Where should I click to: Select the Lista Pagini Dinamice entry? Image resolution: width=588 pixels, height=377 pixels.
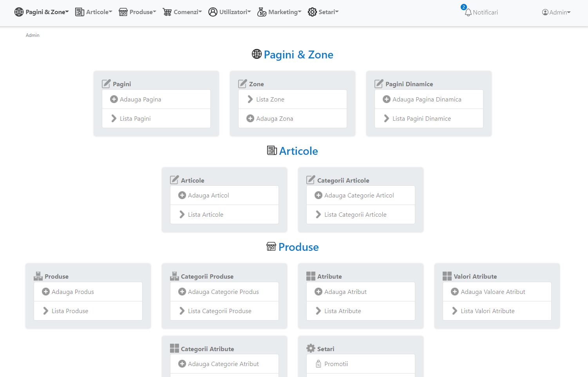pos(429,118)
